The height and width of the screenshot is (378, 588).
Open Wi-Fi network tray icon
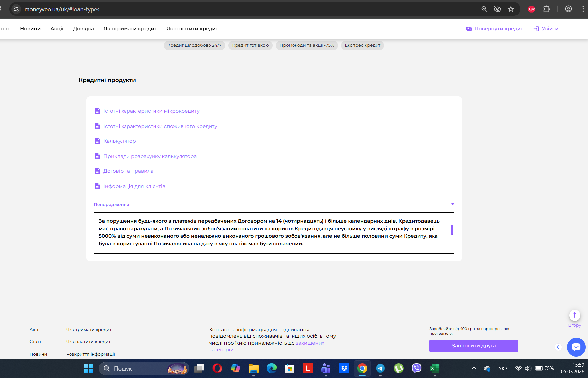518,368
